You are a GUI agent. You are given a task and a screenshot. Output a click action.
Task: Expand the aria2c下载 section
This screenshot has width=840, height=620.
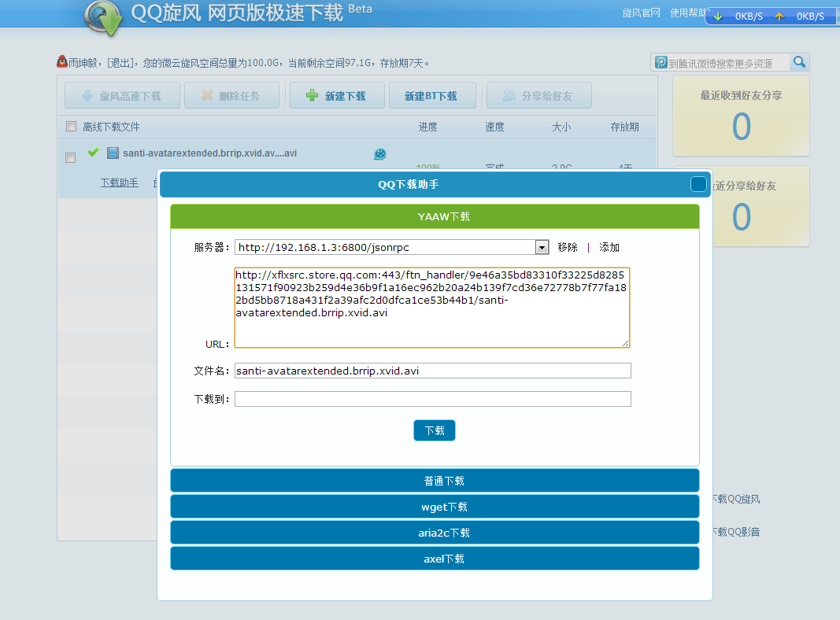point(435,532)
